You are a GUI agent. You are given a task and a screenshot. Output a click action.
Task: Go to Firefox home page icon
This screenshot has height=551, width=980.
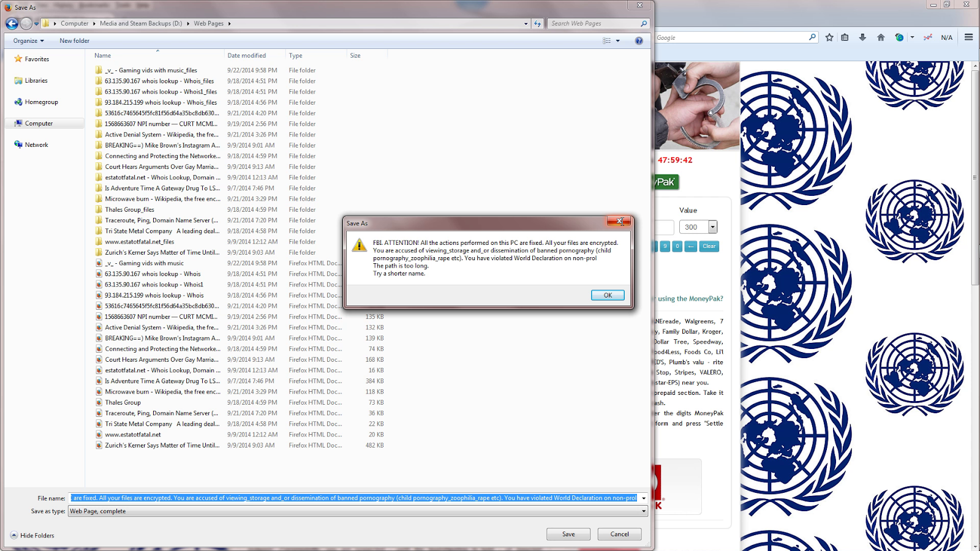click(x=881, y=37)
